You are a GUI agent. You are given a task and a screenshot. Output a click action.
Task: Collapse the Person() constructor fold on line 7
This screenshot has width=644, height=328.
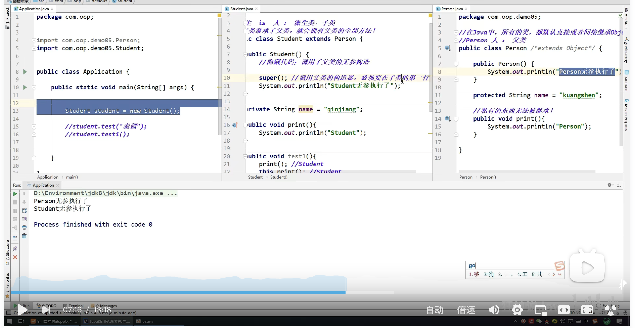click(x=456, y=64)
